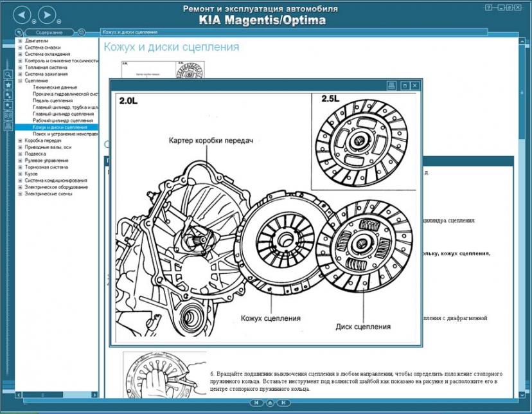The height and width of the screenshot is (414, 532).
Task: Click the add-bookmark star plus icon
Action: tap(8, 95)
